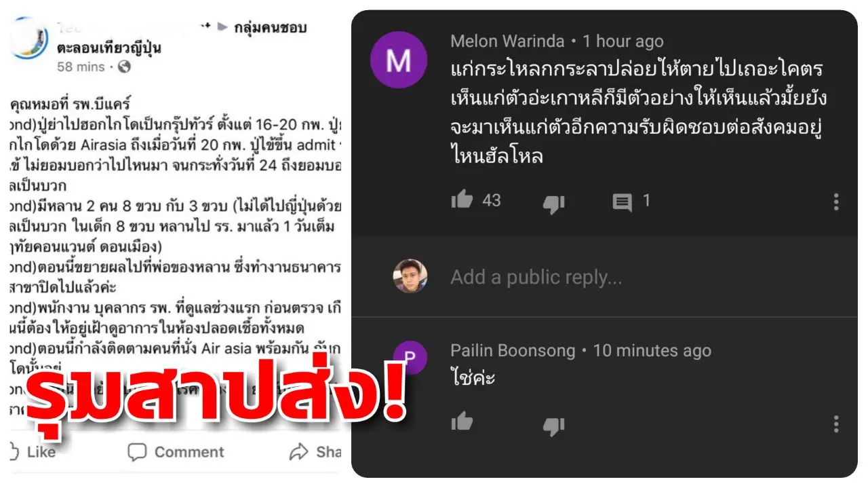Viewport: 868px width, 488px height.
Task: Click the Like button on Facebook post
Action: (33, 452)
